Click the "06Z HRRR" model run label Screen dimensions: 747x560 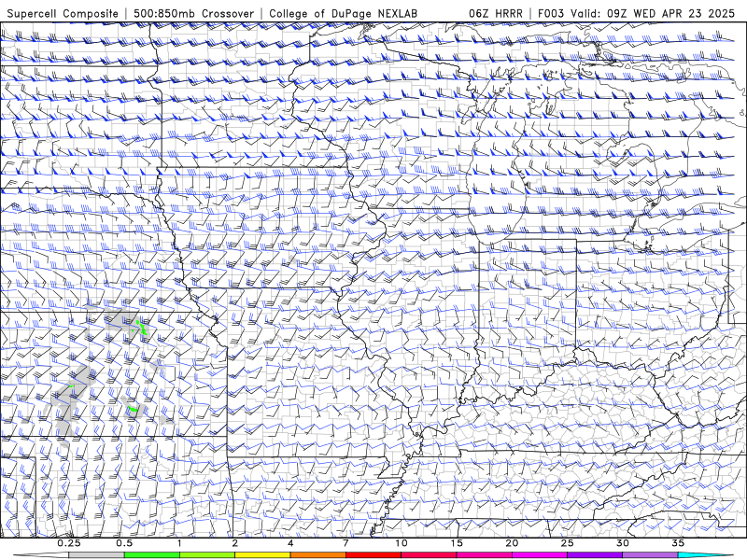[496, 13]
